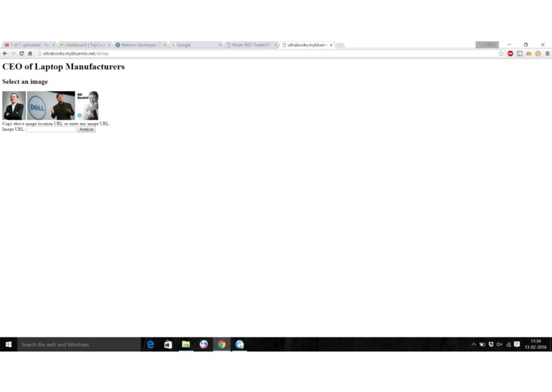
Task: Switch to the Dashboard TopCoder tab
Action: point(83,45)
